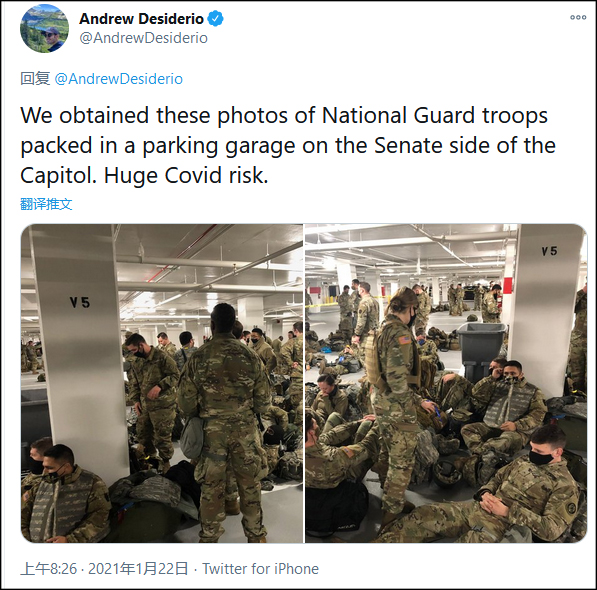Open the tweet's three-dot more options menu
Viewport: 597px width, 590px height.
578,18
